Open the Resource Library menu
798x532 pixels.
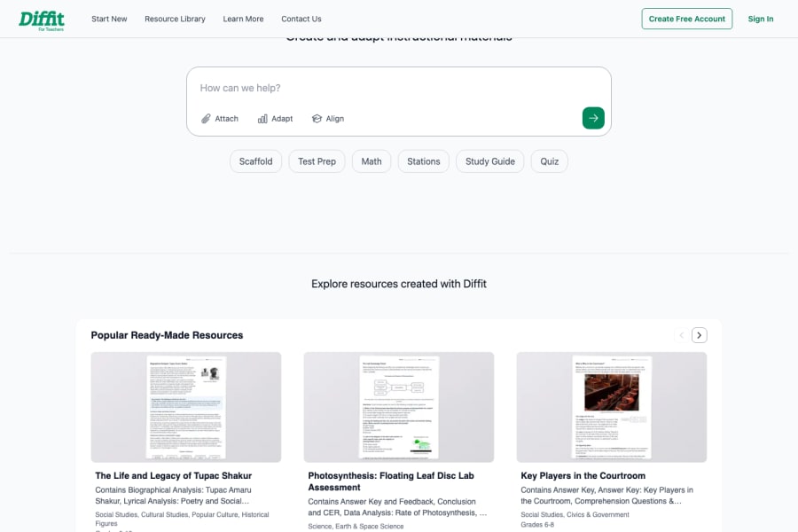pos(175,18)
